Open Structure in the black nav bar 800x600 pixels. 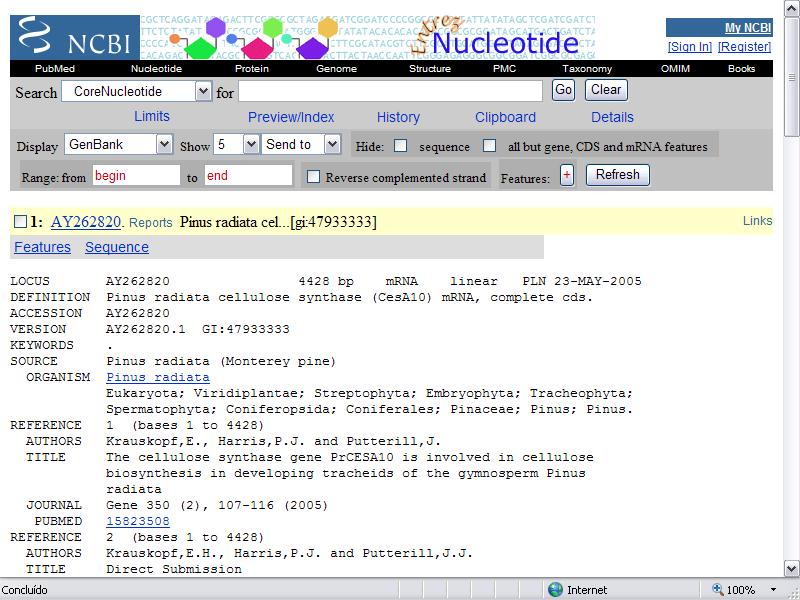pos(430,68)
